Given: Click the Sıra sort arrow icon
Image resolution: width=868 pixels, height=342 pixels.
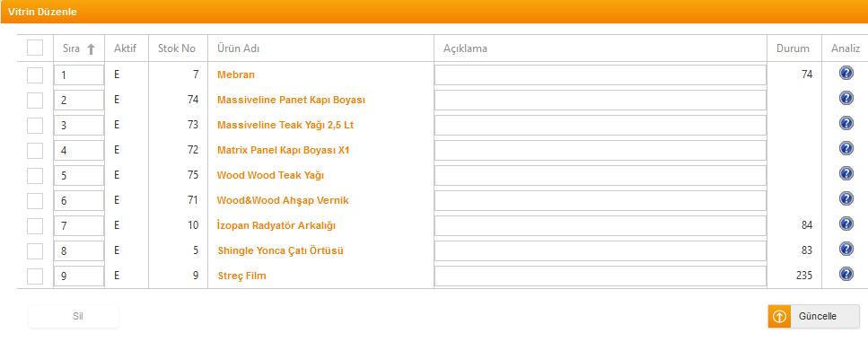Looking at the screenshot, I should coord(92,48).
